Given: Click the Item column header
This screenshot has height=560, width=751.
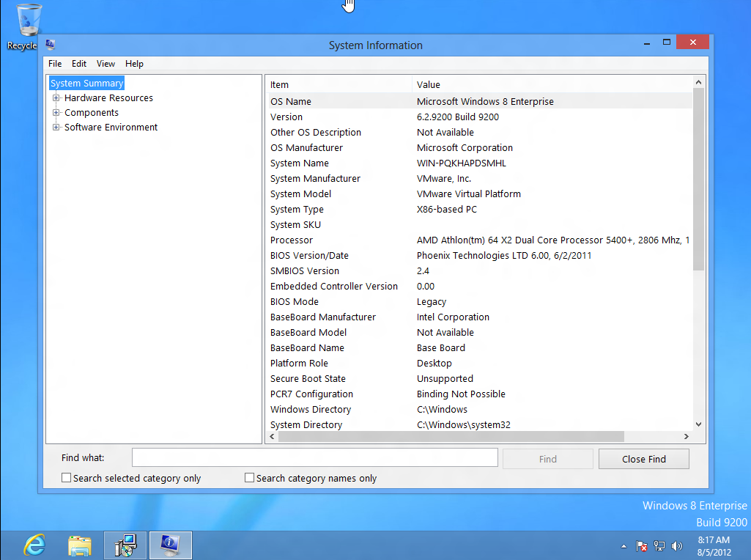Looking at the screenshot, I should pos(338,84).
